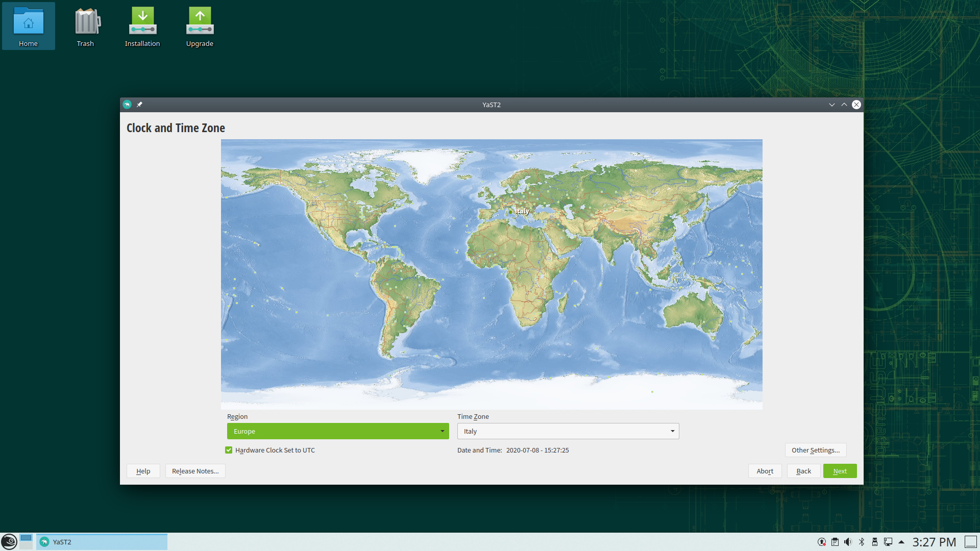Click the Release Notes button
The image size is (980, 551).
195,471
